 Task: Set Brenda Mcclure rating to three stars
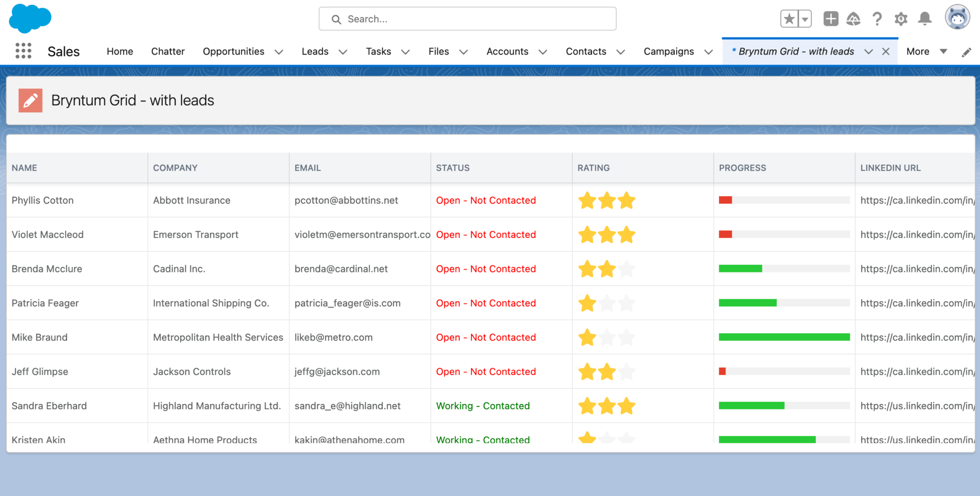[626, 269]
